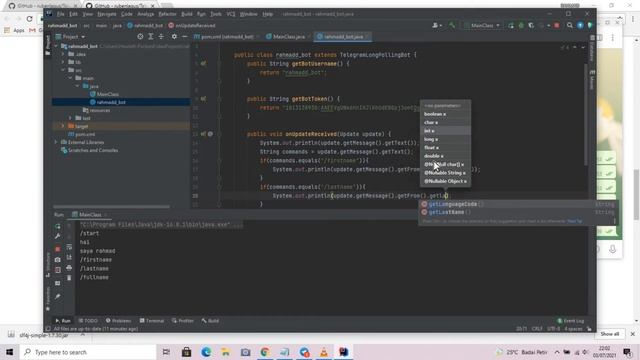This screenshot has height=360, width=640.
Task: Click the Run icon next to MainClass configuration
Action: [511, 25]
